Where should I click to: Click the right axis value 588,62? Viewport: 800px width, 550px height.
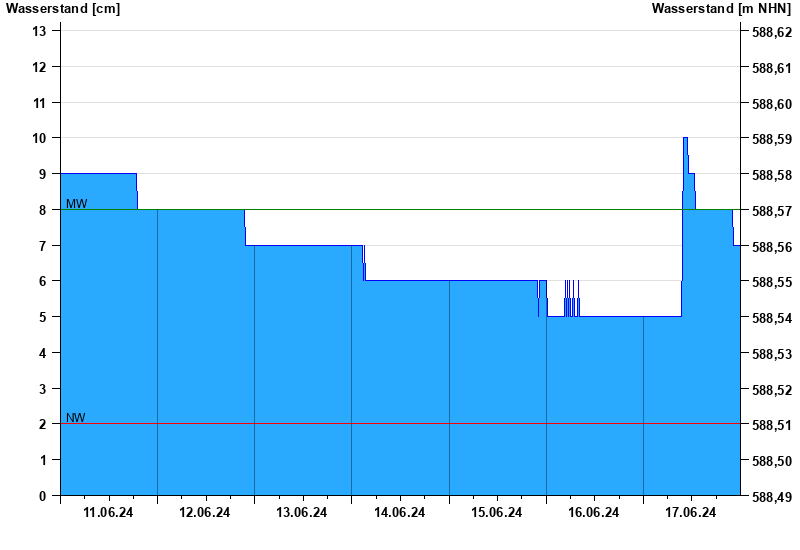(x=772, y=32)
